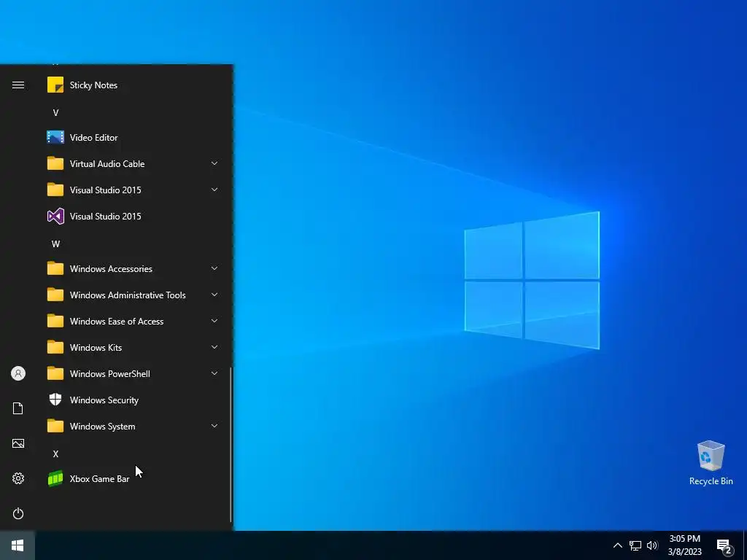
Task: Expand the Windows Administrative Tools chevron
Action: pyautogui.click(x=214, y=295)
